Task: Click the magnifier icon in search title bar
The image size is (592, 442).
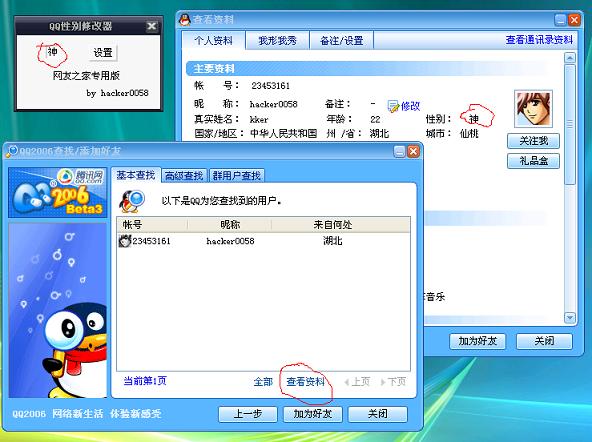Action: pyautogui.click(x=11, y=151)
